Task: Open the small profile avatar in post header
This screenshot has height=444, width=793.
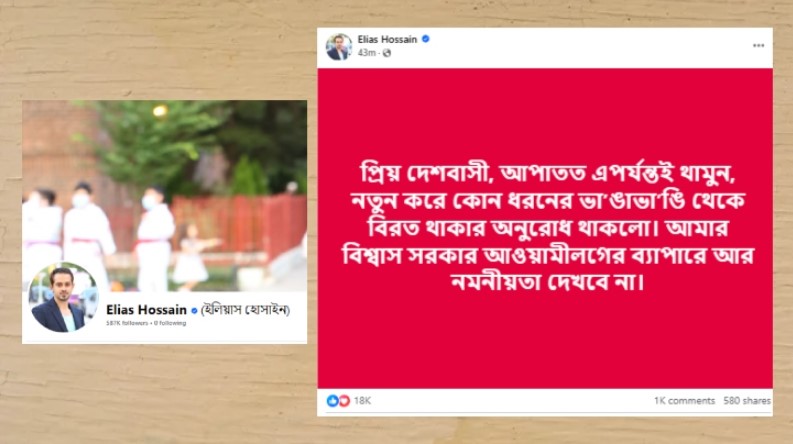Action: point(339,47)
